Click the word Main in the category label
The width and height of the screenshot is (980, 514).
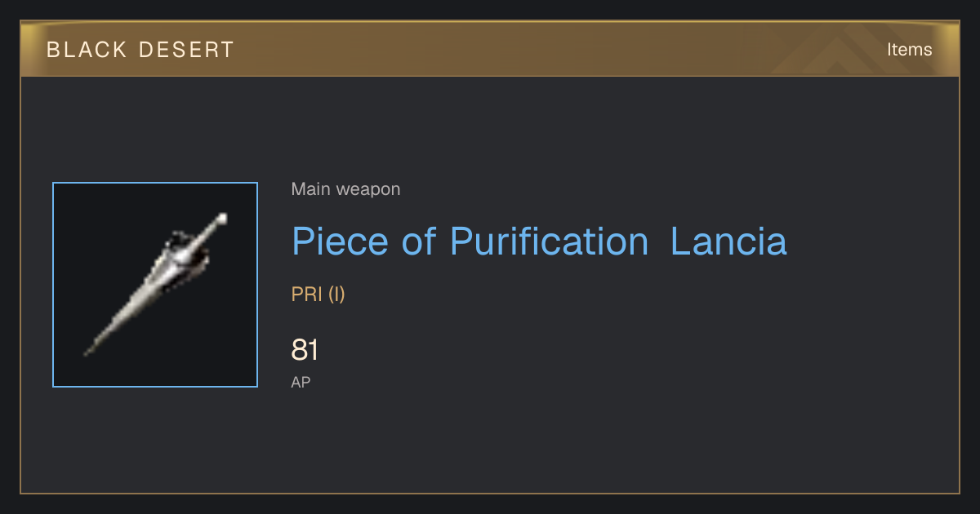[311, 189]
